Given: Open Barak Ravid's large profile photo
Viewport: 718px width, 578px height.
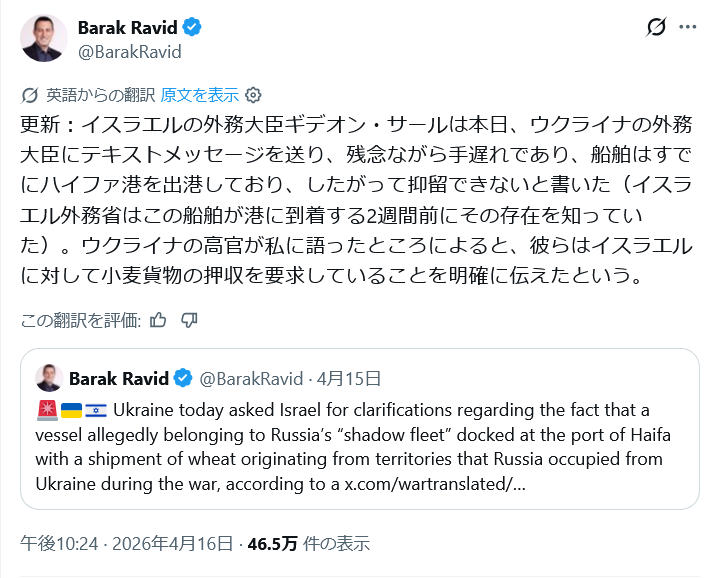Looking at the screenshot, I should [x=44, y=39].
